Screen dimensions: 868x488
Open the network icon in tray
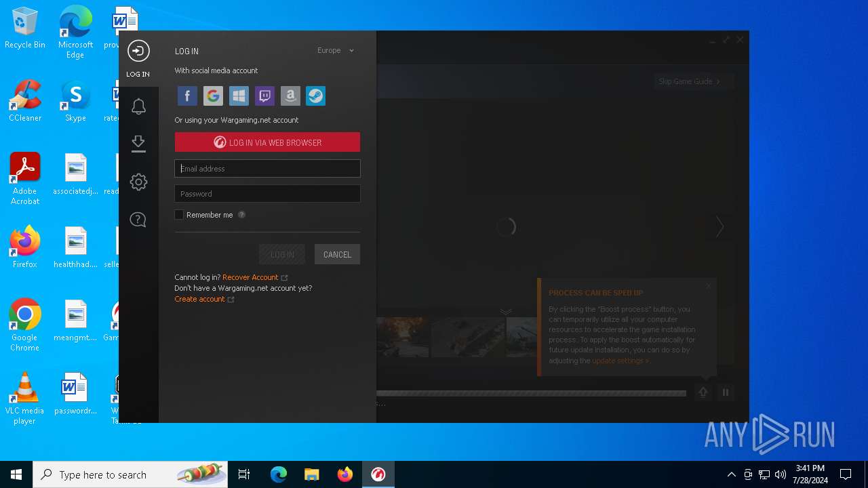pyautogui.click(x=764, y=474)
